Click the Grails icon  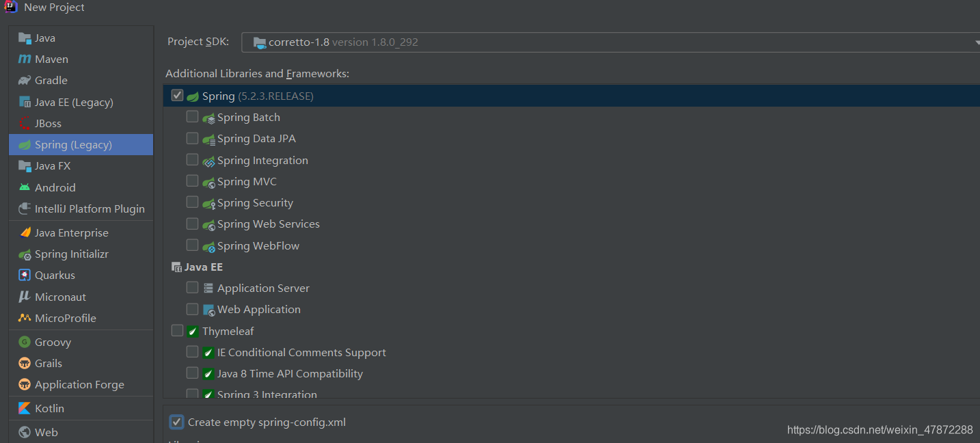click(x=25, y=364)
